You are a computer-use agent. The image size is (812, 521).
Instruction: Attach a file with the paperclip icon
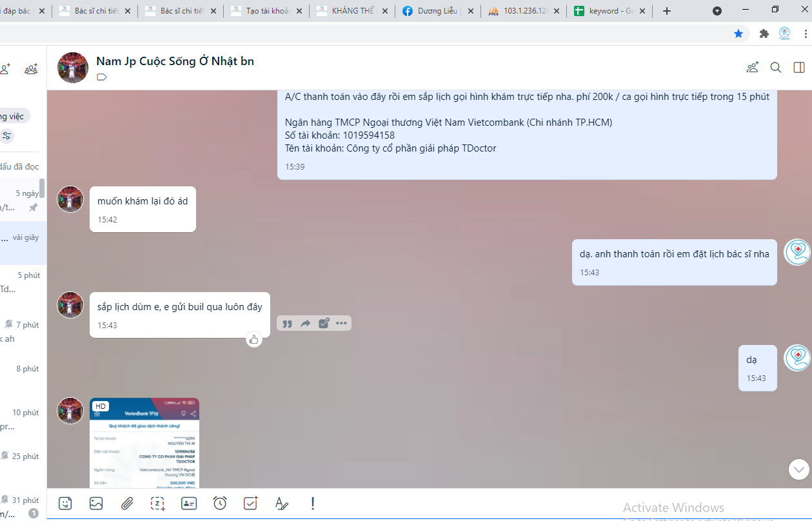click(127, 503)
